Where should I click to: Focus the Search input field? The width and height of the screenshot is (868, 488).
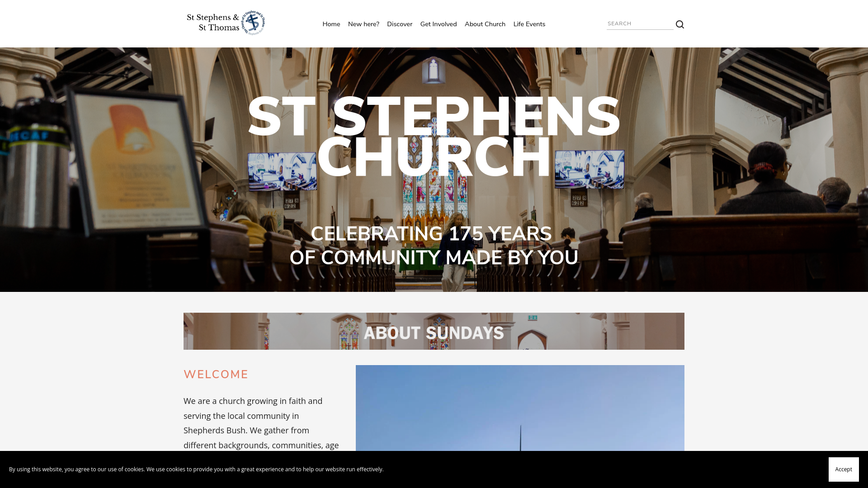click(640, 24)
